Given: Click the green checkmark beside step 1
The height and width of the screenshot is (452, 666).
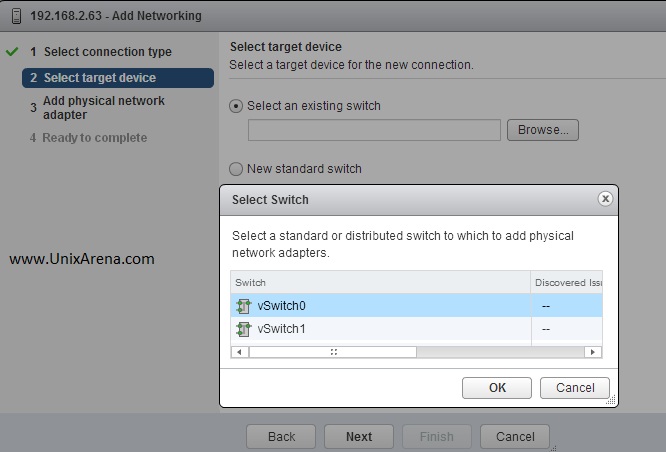Looking at the screenshot, I should click(12, 51).
